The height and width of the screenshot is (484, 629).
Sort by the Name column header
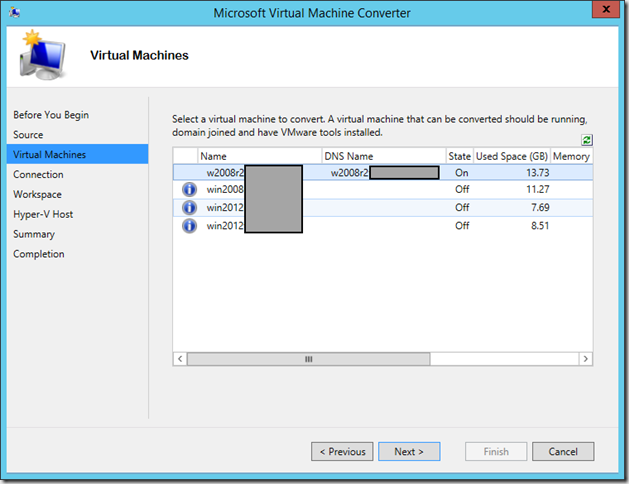click(260, 156)
